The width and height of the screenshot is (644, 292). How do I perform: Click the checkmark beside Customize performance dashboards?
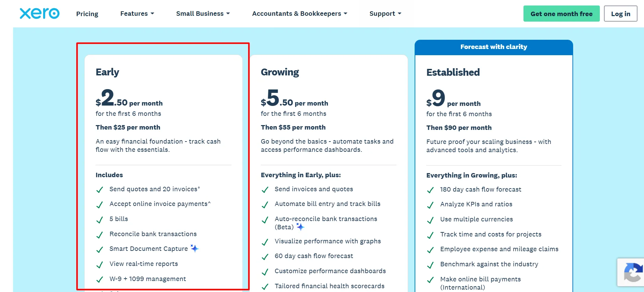pyautogui.click(x=265, y=272)
